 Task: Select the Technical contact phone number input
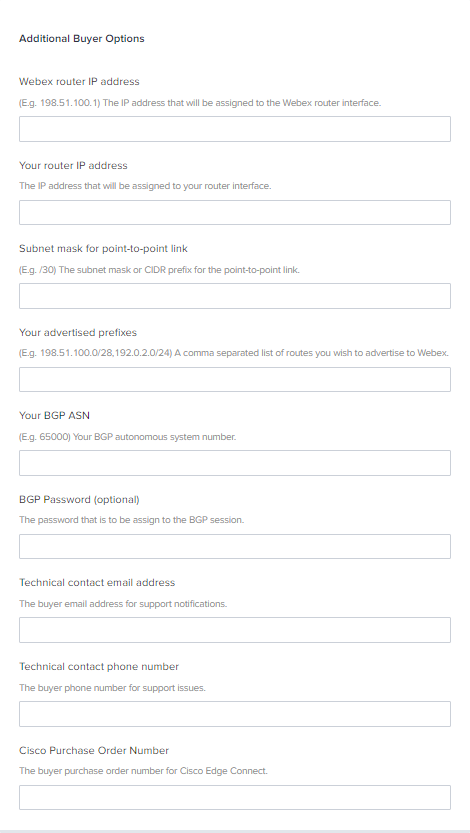coord(235,714)
